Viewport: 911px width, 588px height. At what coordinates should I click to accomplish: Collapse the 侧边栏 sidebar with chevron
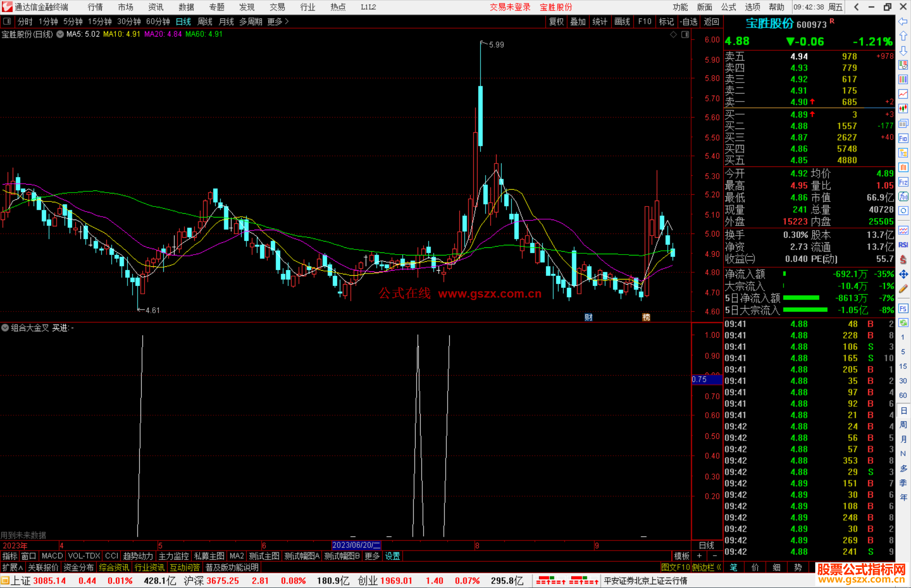pos(719,567)
